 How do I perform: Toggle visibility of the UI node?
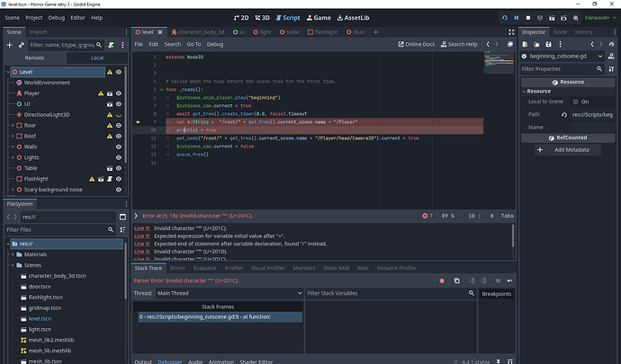click(119, 104)
